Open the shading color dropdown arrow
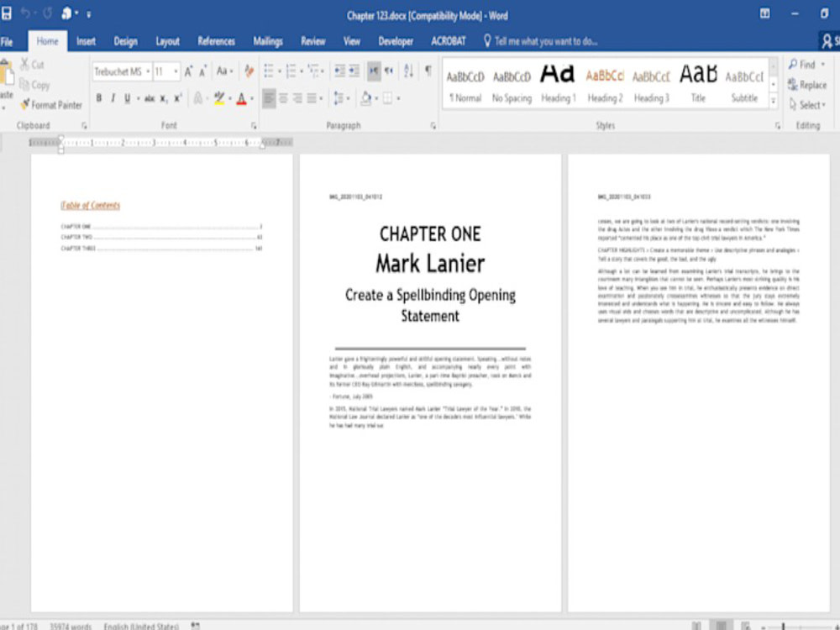 [376, 98]
